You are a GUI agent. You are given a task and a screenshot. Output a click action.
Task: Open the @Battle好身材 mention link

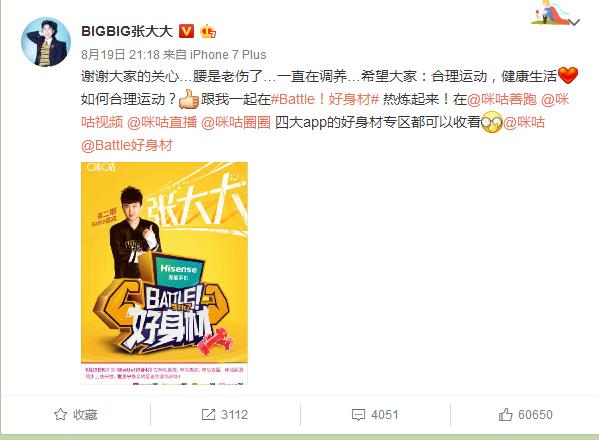coord(127,145)
